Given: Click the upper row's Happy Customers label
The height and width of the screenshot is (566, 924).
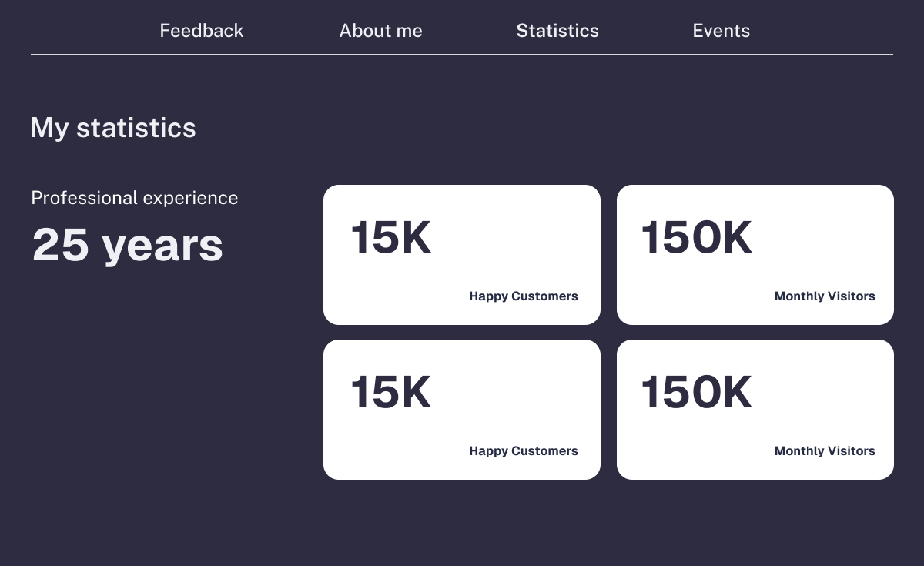Looking at the screenshot, I should pos(524,296).
